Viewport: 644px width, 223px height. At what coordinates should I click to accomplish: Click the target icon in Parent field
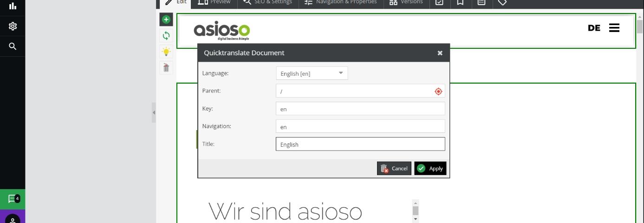pyautogui.click(x=438, y=92)
